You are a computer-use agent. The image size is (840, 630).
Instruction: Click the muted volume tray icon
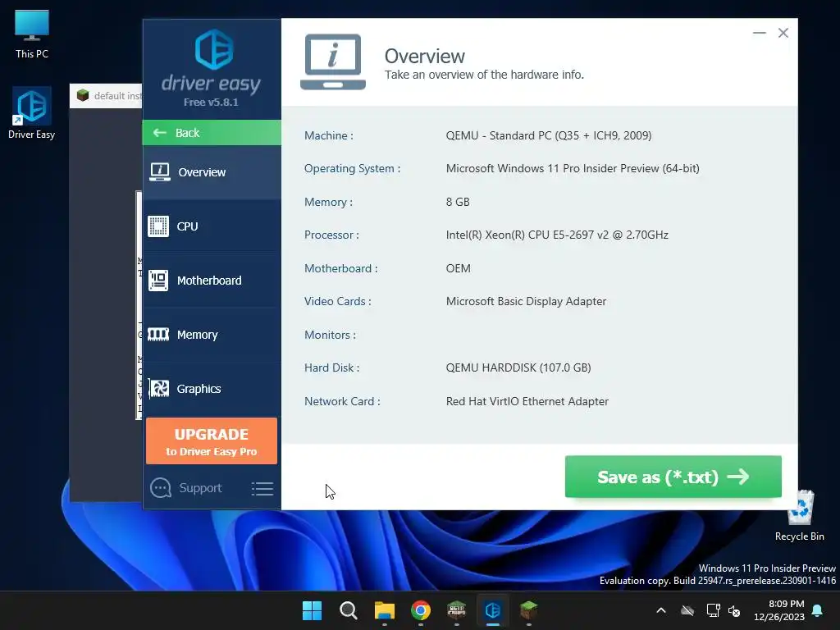click(x=734, y=610)
